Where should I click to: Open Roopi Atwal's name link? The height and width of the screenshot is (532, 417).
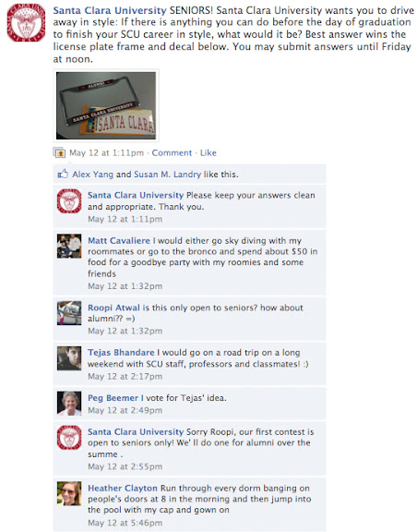pos(113,308)
